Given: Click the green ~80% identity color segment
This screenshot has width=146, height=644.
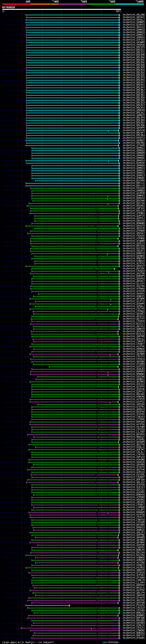Looking at the screenshot, I should (x=101, y=4).
